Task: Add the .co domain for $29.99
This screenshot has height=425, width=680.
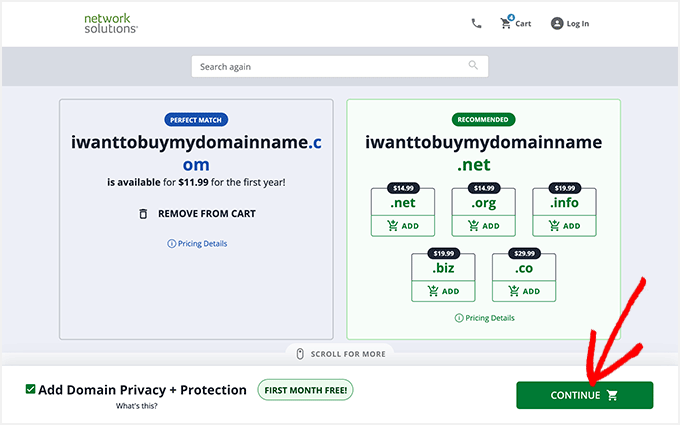Action: 524,292
